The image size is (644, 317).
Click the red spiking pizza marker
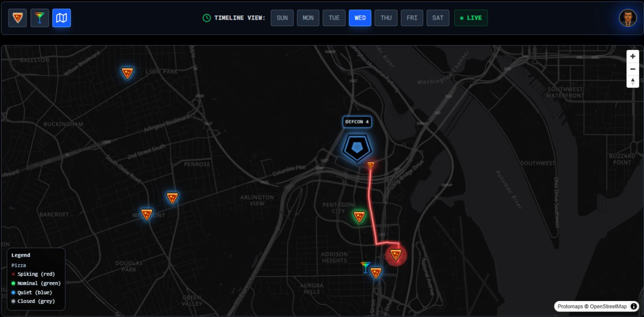[x=396, y=255]
